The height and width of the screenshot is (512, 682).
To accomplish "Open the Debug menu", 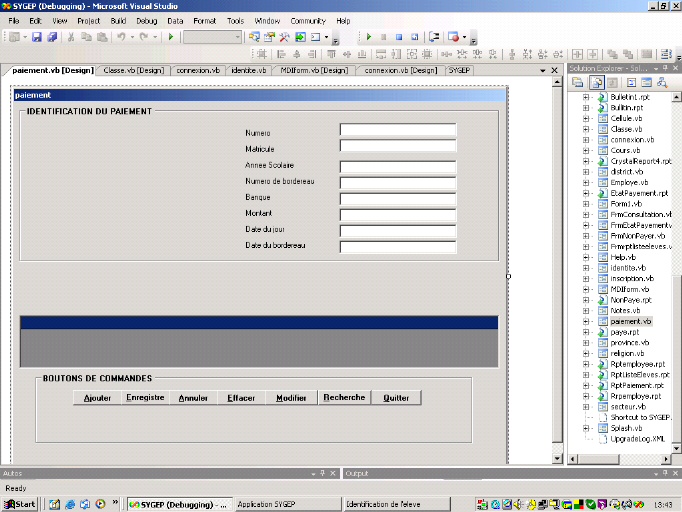I will [x=147, y=20].
